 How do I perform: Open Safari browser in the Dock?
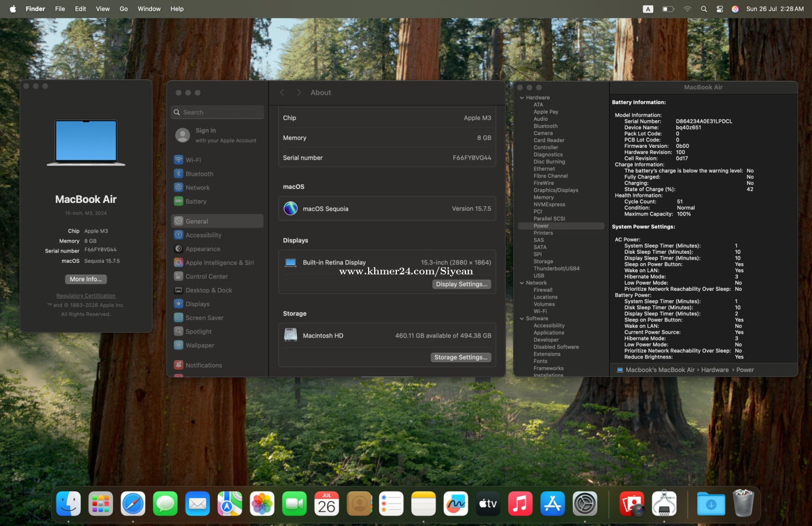point(133,504)
